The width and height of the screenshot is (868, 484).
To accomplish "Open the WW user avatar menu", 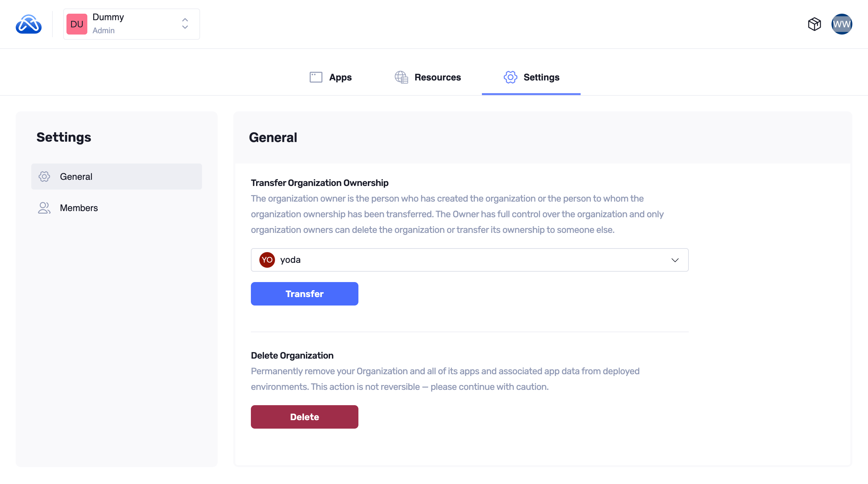I will click(841, 24).
